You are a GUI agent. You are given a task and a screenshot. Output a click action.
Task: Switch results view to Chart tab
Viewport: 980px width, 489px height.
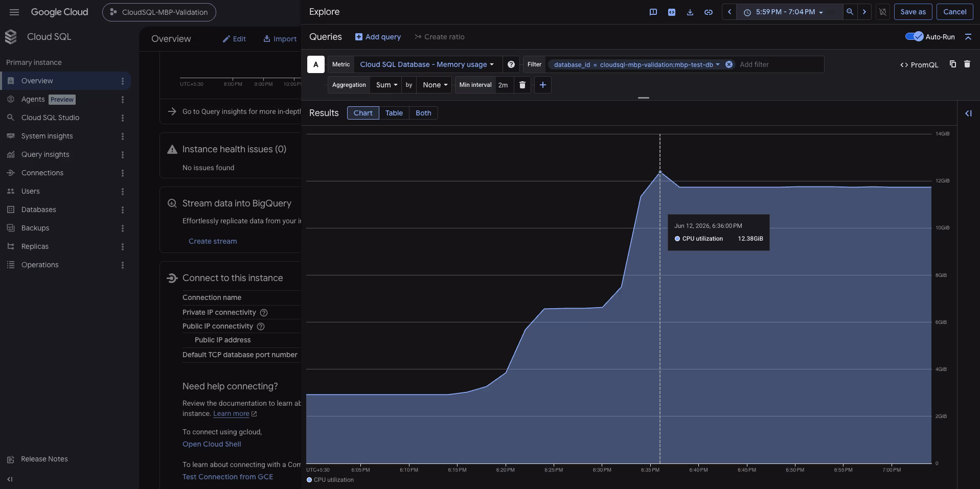(x=363, y=113)
